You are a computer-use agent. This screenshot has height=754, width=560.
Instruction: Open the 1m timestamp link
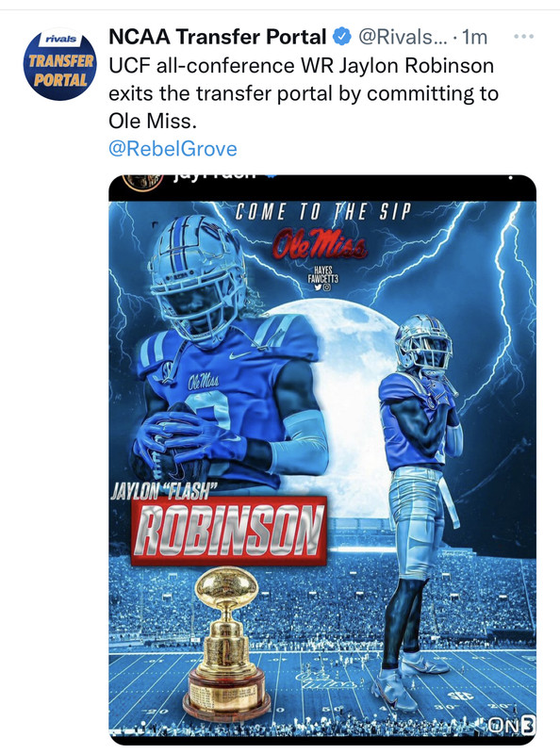tap(474, 37)
